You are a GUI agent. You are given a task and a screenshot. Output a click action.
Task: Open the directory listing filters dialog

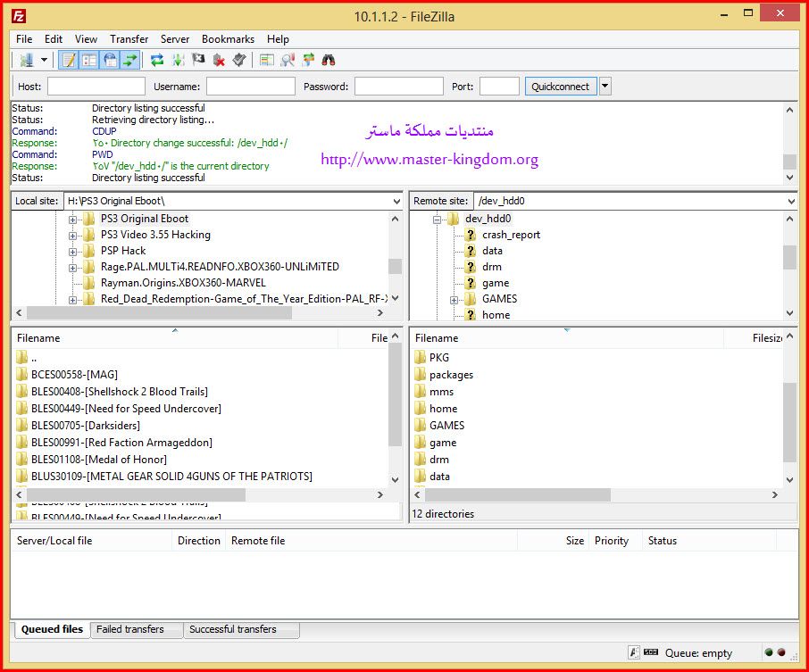pos(267,61)
